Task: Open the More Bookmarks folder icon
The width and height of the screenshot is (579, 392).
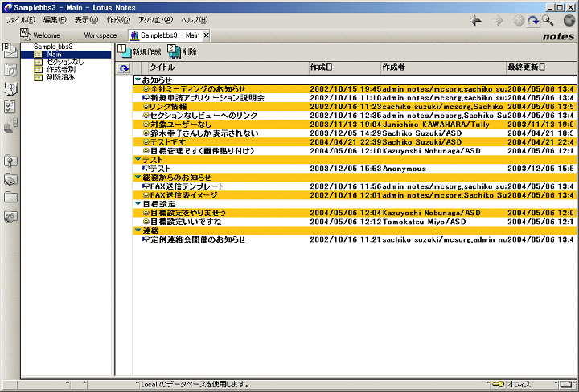Action: pyautogui.click(x=10, y=198)
